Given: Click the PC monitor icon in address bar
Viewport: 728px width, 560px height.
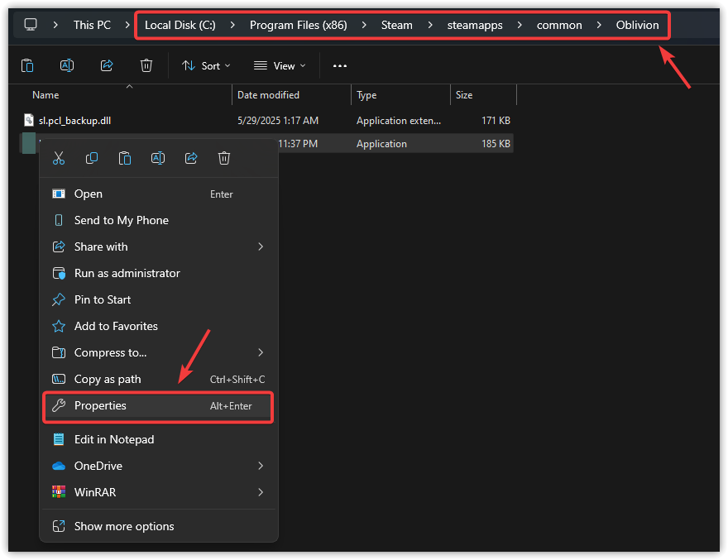Looking at the screenshot, I should [x=31, y=25].
